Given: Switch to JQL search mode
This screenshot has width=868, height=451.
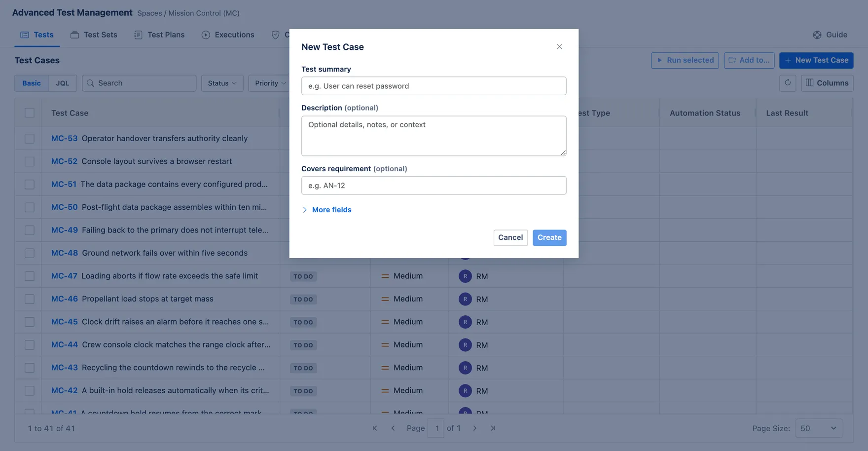Looking at the screenshot, I should coord(63,83).
